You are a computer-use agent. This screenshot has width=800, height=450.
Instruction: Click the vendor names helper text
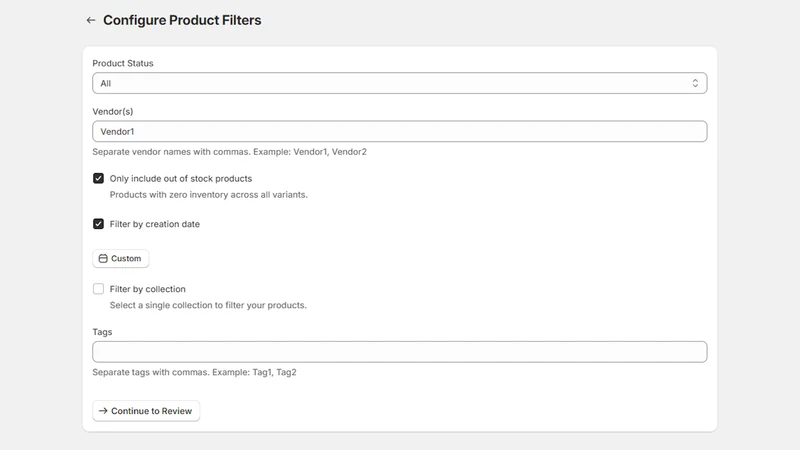pos(230,152)
